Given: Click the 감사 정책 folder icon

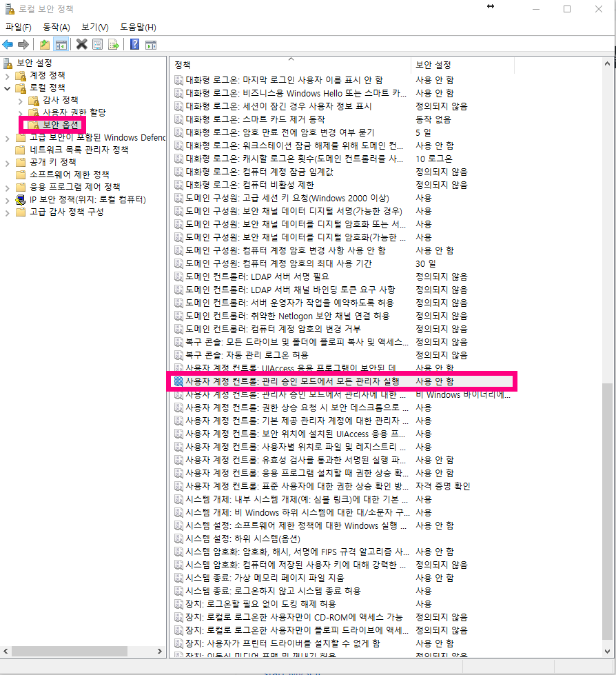Looking at the screenshot, I should pos(34,101).
